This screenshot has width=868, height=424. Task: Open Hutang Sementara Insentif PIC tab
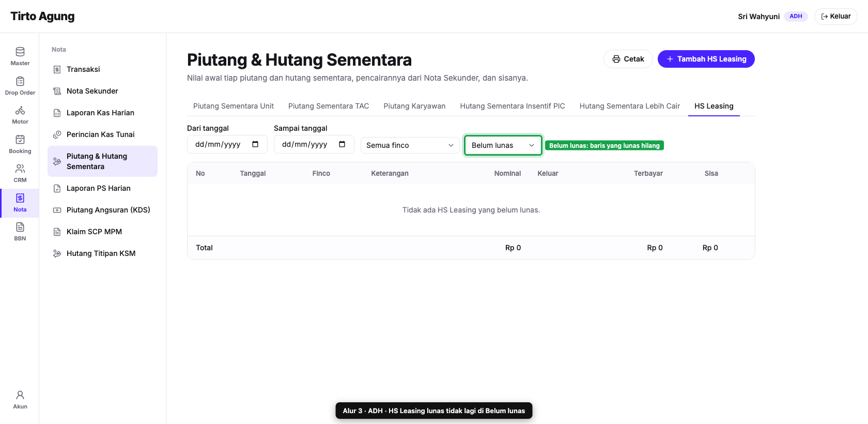coord(513,106)
